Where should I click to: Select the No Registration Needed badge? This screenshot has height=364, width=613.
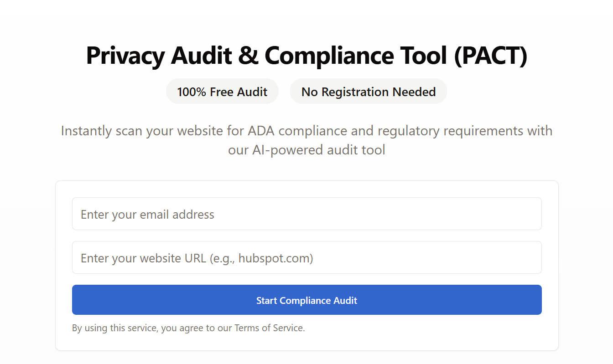tap(368, 92)
